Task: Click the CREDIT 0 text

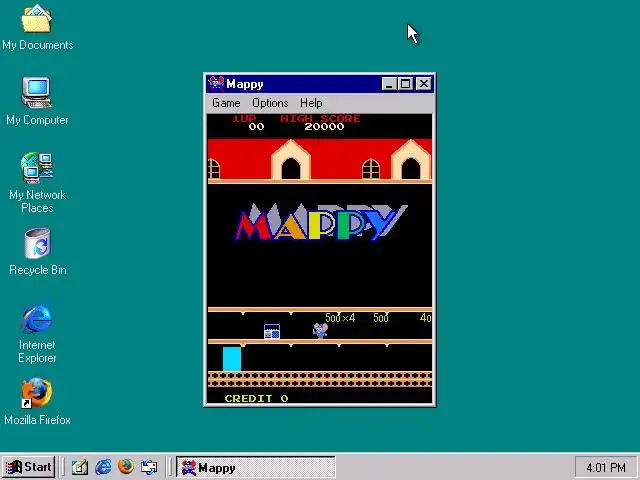Action: point(256,398)
